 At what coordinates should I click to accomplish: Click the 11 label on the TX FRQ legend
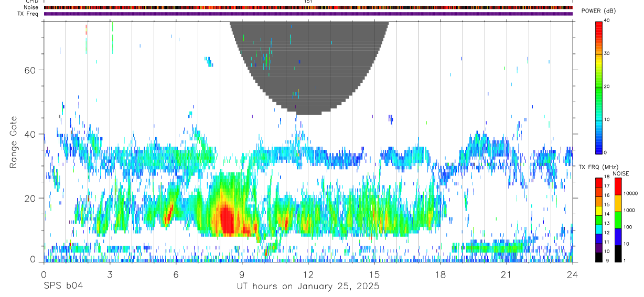coord(607,243)
